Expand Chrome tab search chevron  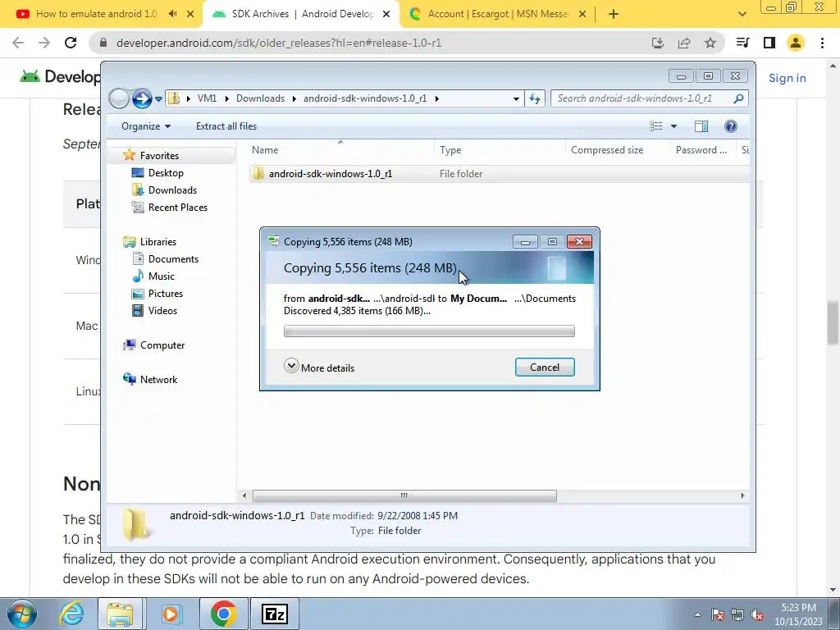tap(742, 14)
